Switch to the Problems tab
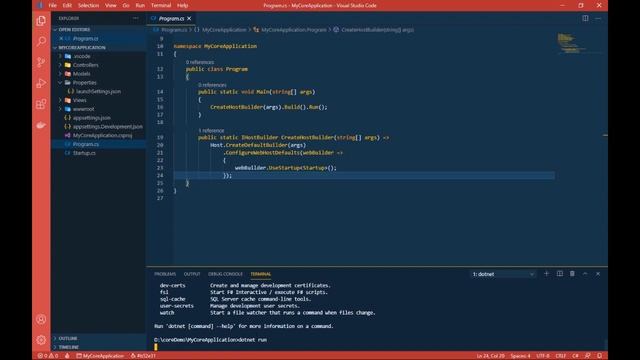This screenshot has height=360, width=640. point(165,274)
